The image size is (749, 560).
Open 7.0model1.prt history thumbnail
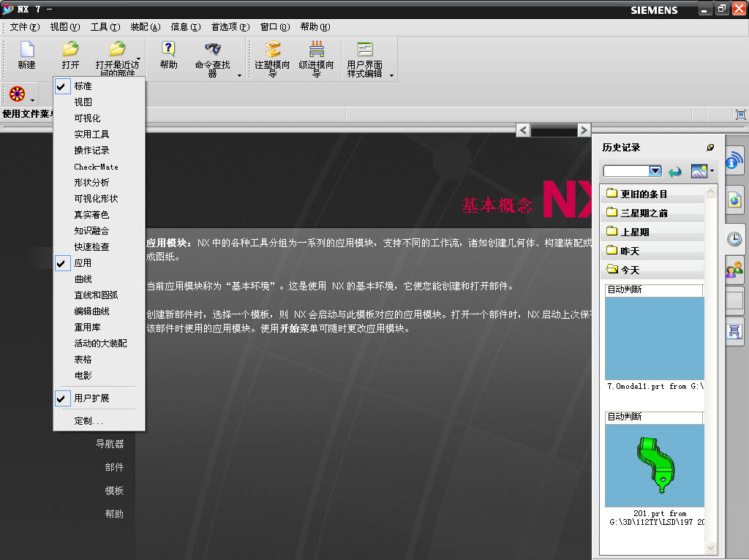pyautogui.click(x=654, y=338)
